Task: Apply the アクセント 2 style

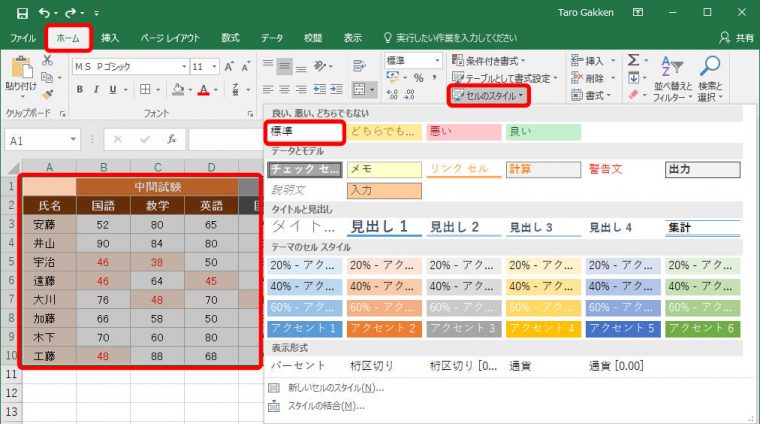Action: [384, 329]
